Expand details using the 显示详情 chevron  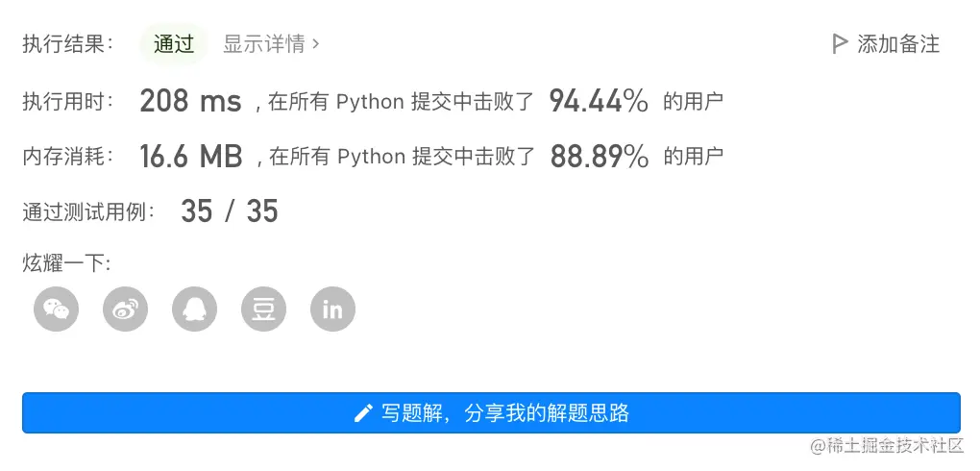point(317,43)
